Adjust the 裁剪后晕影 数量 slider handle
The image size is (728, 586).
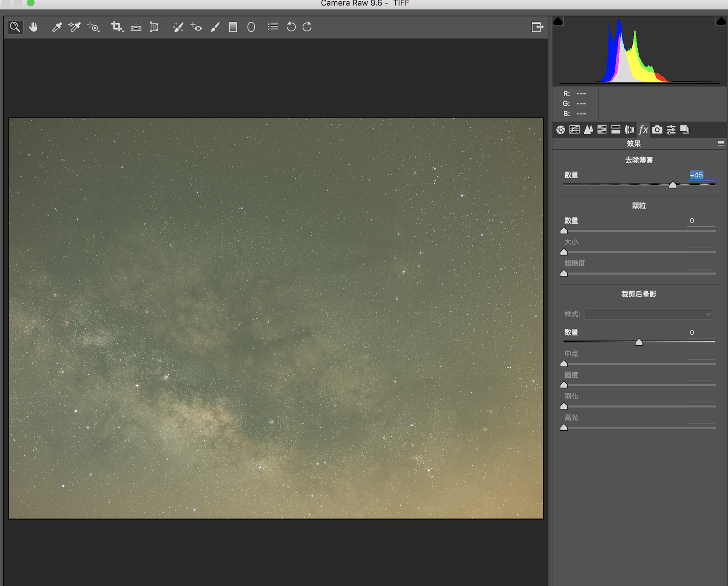point(639,342)
